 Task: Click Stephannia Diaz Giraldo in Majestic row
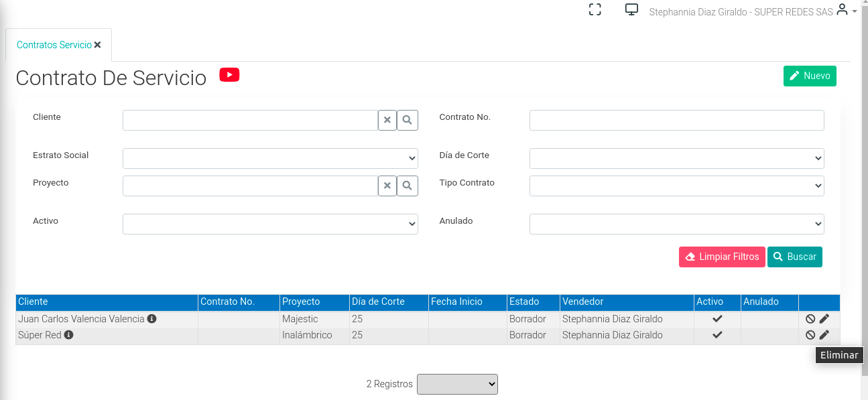pyautogui.click(x=612, y=319)
